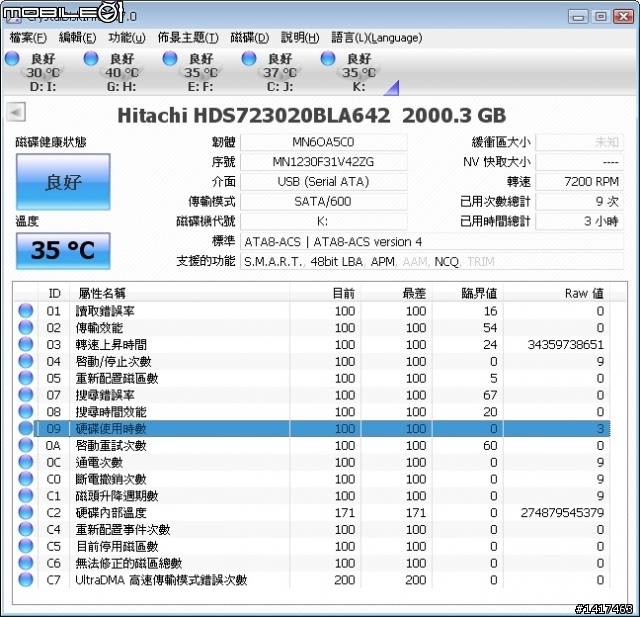Click status orb for attribute 09
This screenshot has width=640, height=617.
click(26, 428)
